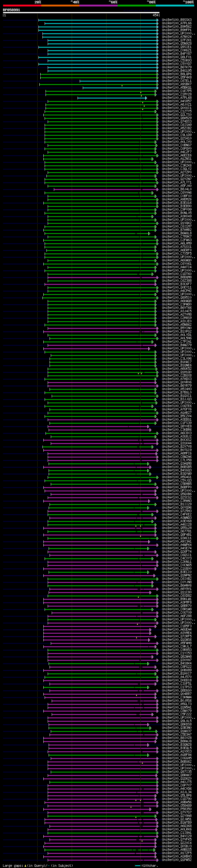Select the UniRef100_C7X5F5 label

click(x=177, y=253)
